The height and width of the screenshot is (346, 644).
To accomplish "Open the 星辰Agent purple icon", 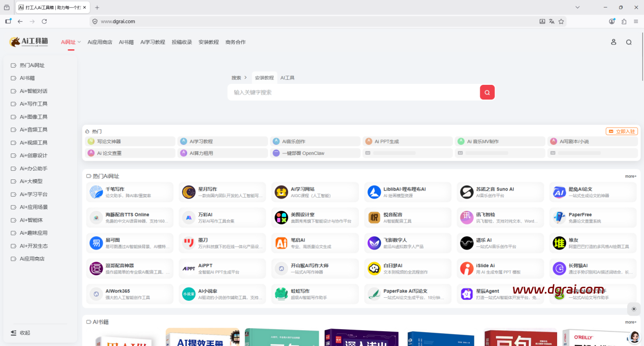I will 467,294.
